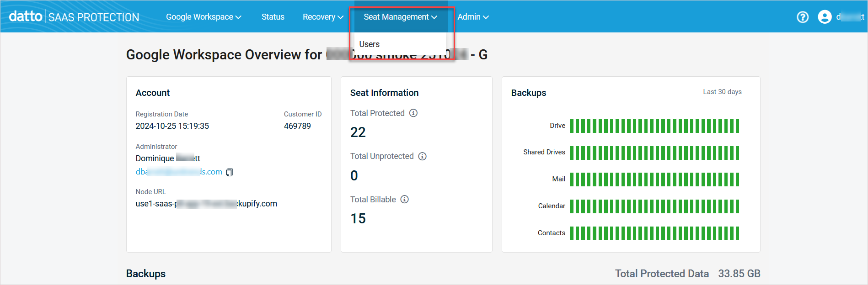This screenshot has height=285, width=868.
Task: Click the Total Billable count 15
Action: 358,219
